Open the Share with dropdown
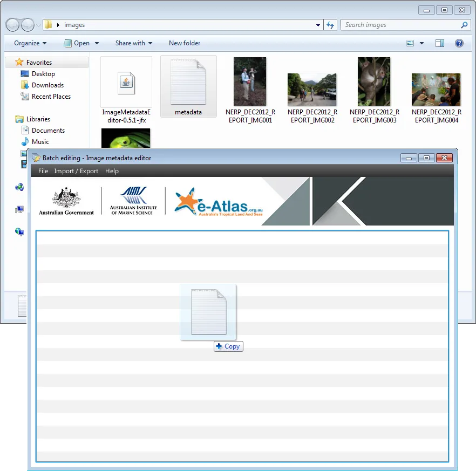 click(134, 43)
